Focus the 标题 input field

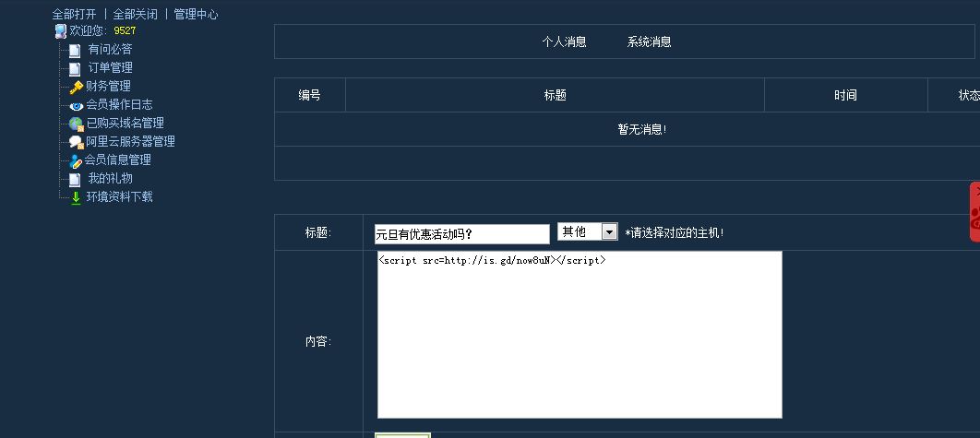[462, 234]
